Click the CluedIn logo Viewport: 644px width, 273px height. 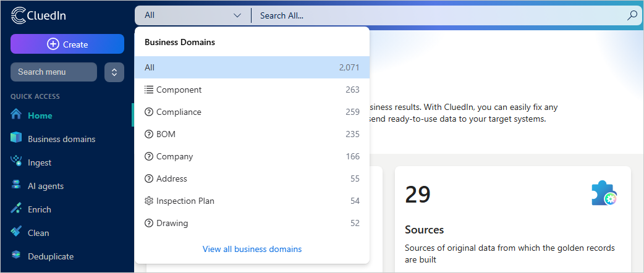point(38,15)
